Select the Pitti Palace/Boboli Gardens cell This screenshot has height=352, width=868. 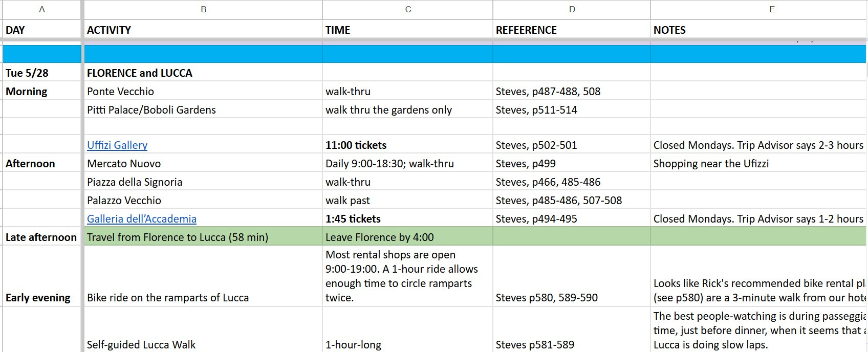coord(203,109)
